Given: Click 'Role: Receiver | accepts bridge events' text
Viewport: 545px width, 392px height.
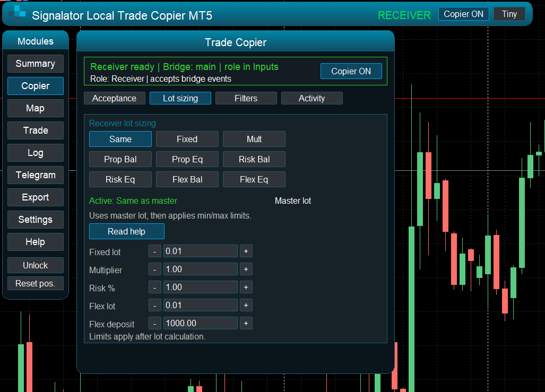Looking at the screenshot, I should [161, 79].
